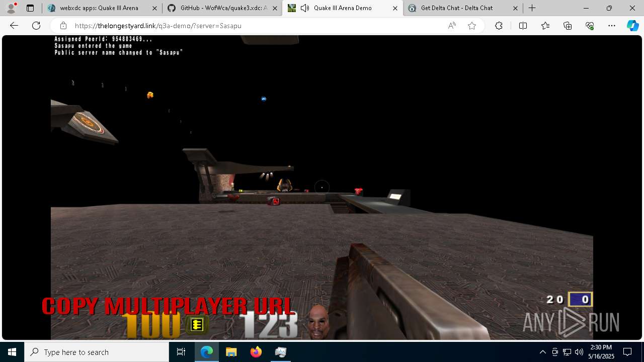Screen dimensions: 644x362
Task: Add this page to favorites
Action: coord(472,26)
